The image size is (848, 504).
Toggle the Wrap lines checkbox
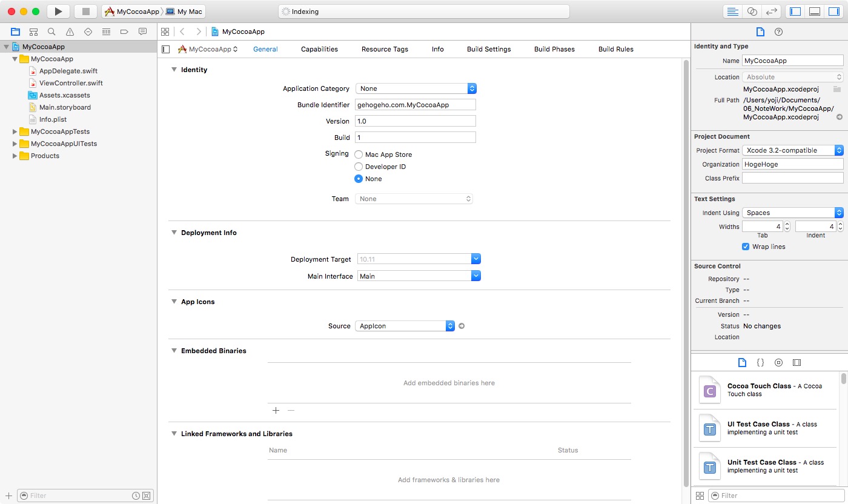(746, 247)
